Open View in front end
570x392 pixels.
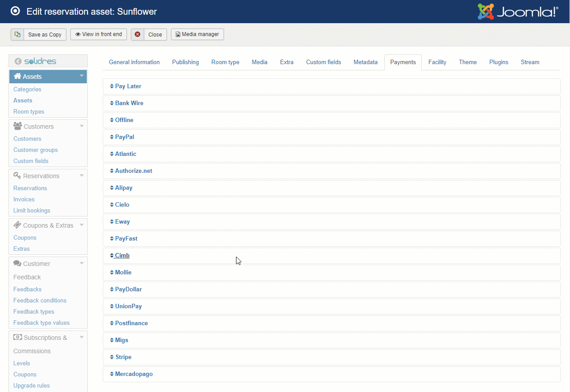(98, 34)
